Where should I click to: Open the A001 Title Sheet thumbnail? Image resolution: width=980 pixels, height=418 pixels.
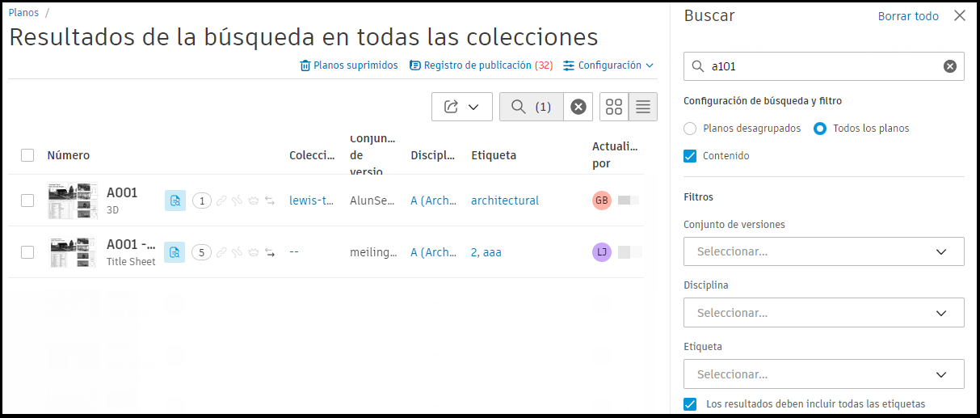(73, 252)
